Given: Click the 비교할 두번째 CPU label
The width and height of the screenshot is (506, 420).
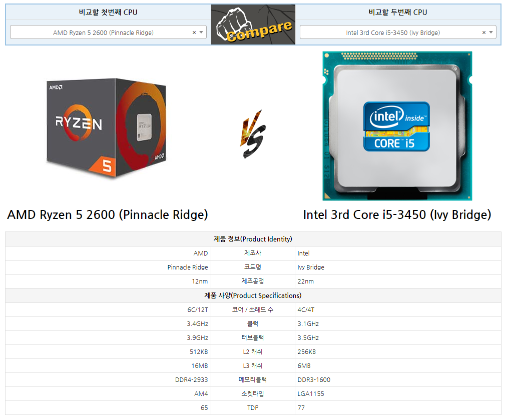Looking at the screenshot, I should [x=398, y=12].
